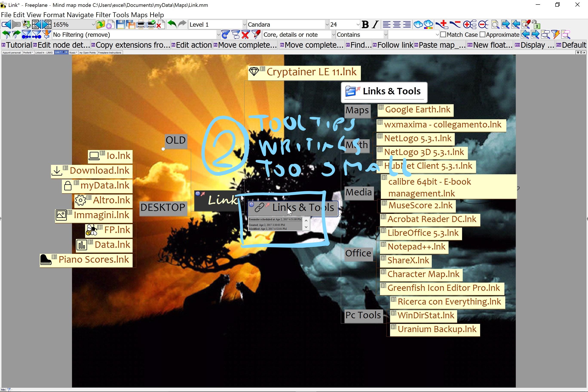This screenshot has height=392, width=588.
Task: Save the map with the floppy disk icon
Action: click(x=121, y=24)
